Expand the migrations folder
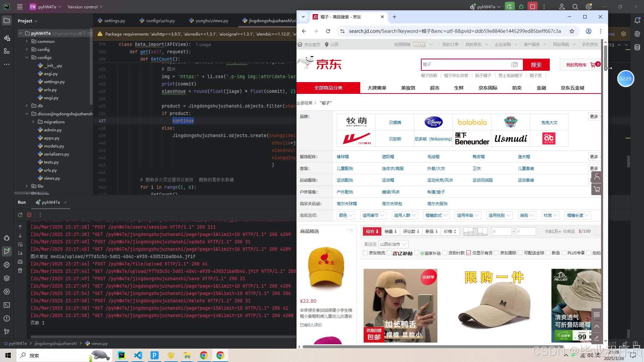This screenshot has height=362, width=644. tap(33, 122)
